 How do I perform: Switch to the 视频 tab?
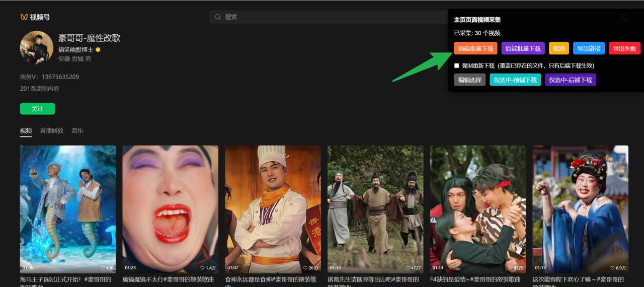click(x=26, y=131)
